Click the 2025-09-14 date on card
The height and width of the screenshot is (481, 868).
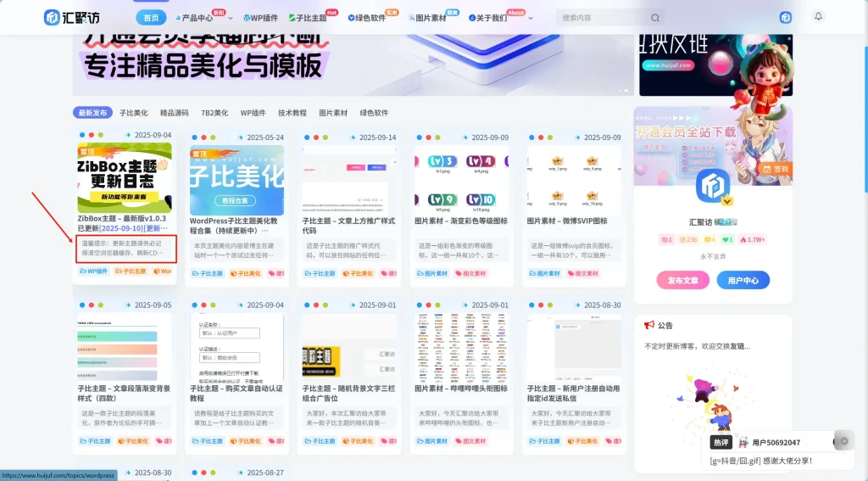pyautogui.click(x=377, y=137)
